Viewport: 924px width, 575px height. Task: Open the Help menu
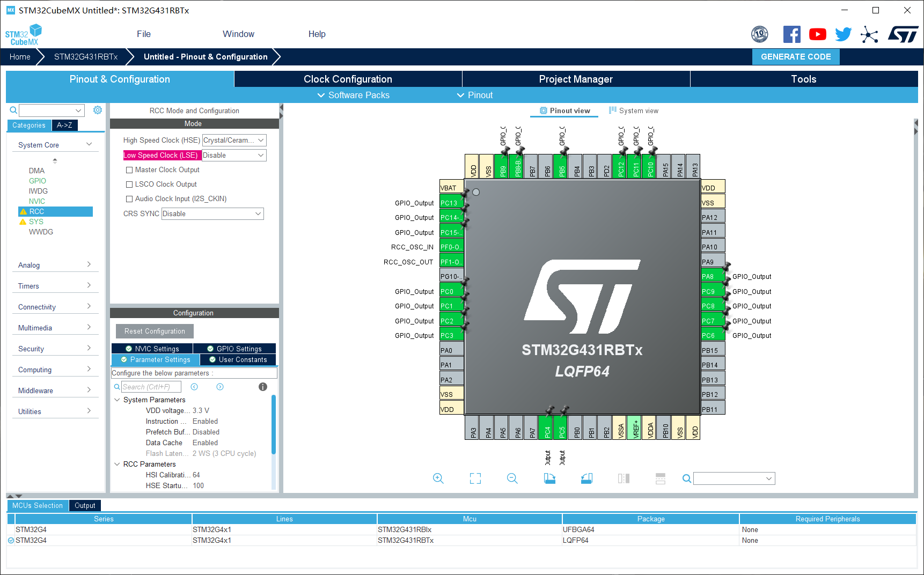[317, 34]
